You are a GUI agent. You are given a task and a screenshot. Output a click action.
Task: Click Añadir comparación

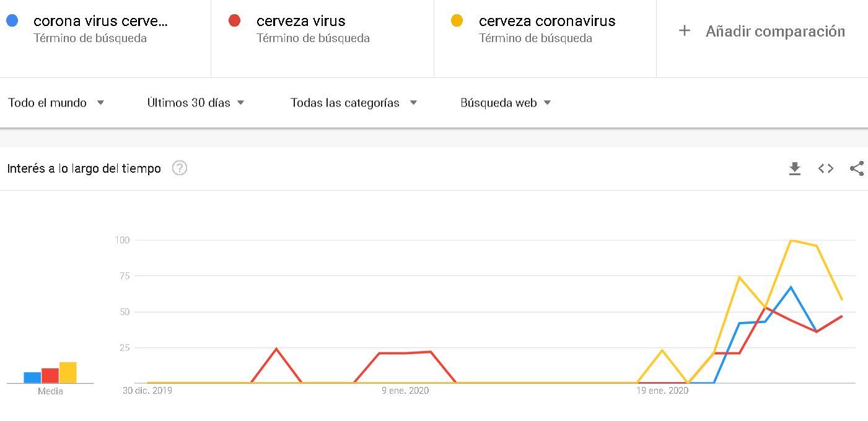point(775,31)
